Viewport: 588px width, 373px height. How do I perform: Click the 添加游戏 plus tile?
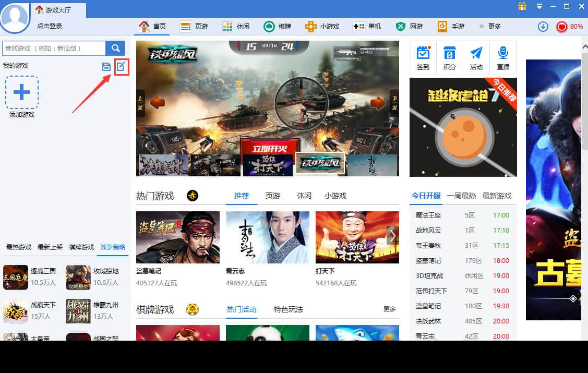point(22,92)
